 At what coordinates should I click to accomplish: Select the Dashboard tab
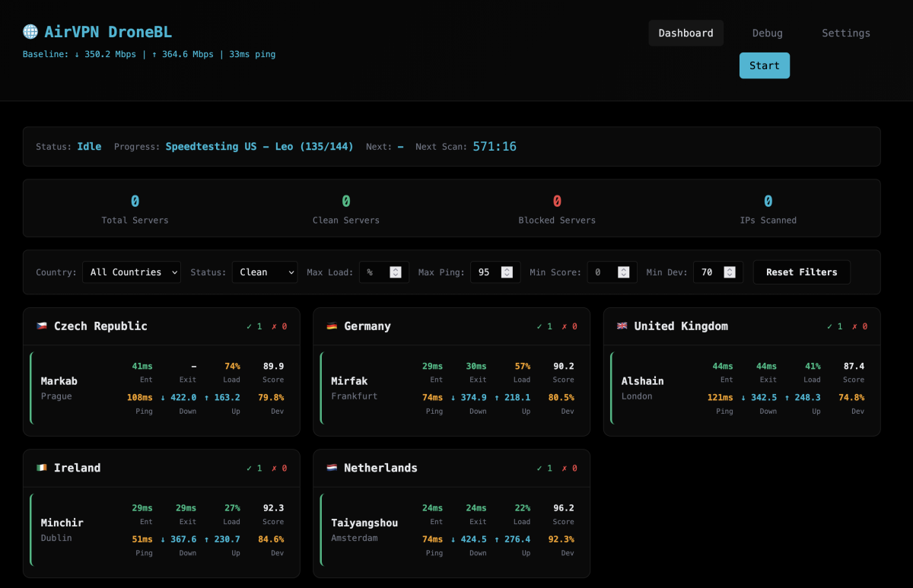click(x=686, y=33)
